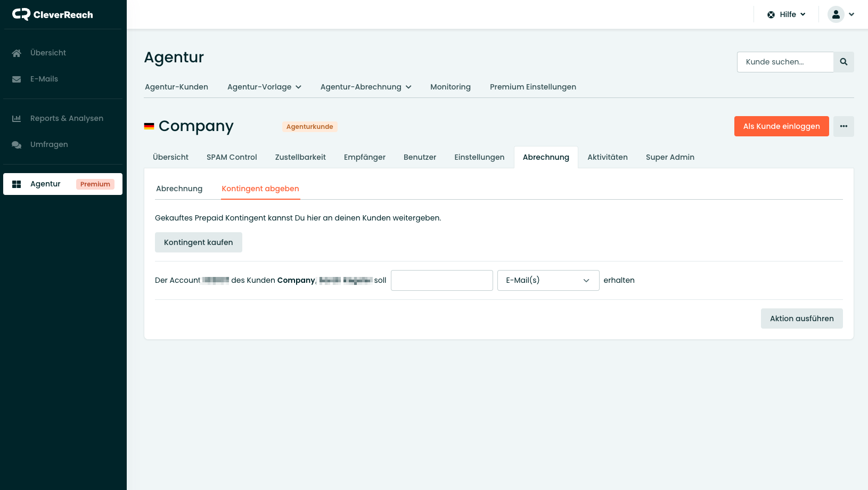Viewport: 868px width, 490px height.
Task: Click the Agentur page heading
Action: click(174, 57)
